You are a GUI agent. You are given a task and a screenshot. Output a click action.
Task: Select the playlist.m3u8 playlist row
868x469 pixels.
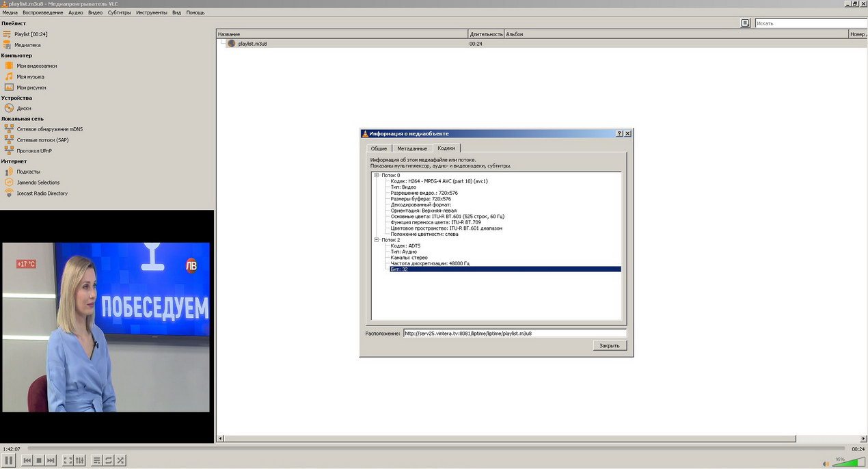point(541,43)
